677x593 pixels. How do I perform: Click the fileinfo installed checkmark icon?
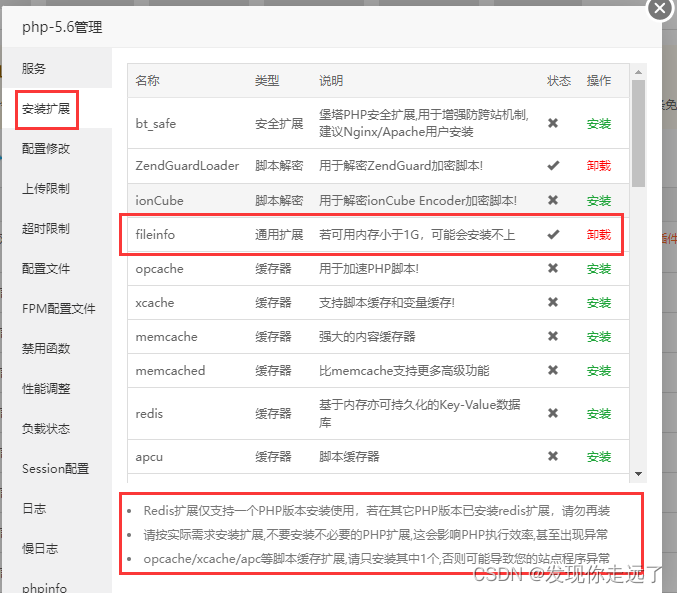click(553, 235)
